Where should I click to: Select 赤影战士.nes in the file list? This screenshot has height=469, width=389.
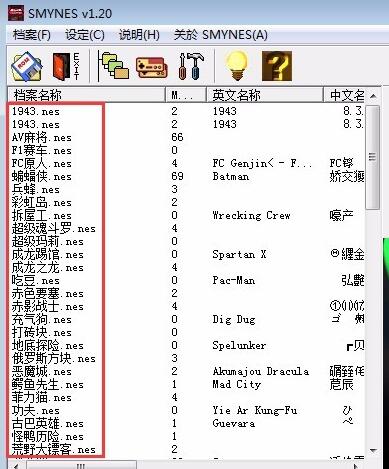48,306
